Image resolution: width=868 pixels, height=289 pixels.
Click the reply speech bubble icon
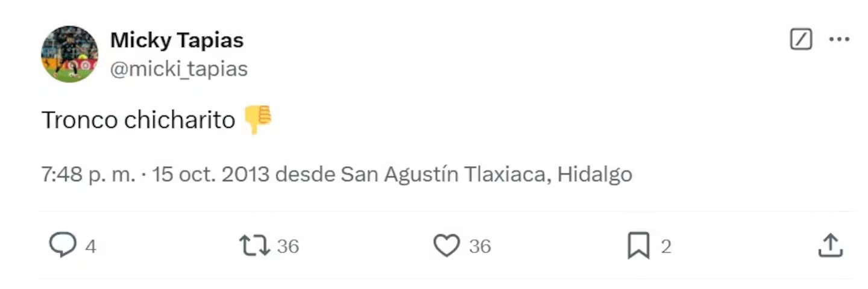63,246
